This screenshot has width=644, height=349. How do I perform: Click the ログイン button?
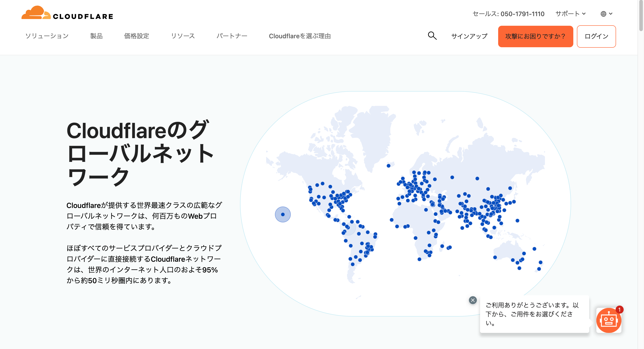click(x=596, y=36)
